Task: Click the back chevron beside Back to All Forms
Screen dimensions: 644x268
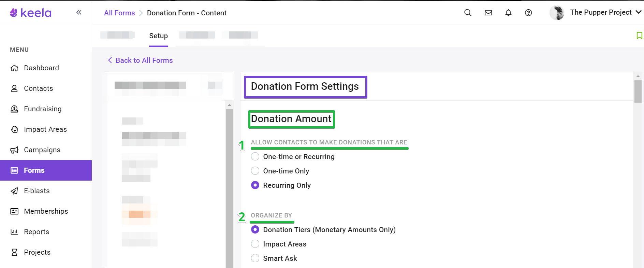Action: pos(110,60)
